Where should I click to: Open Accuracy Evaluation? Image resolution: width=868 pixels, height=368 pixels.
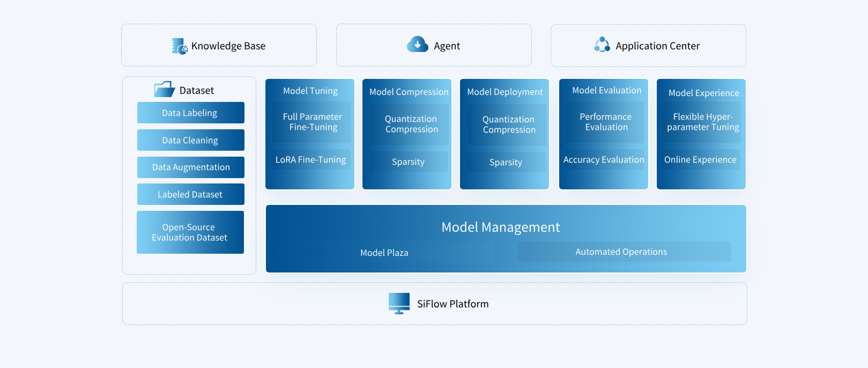pos(604,159)
